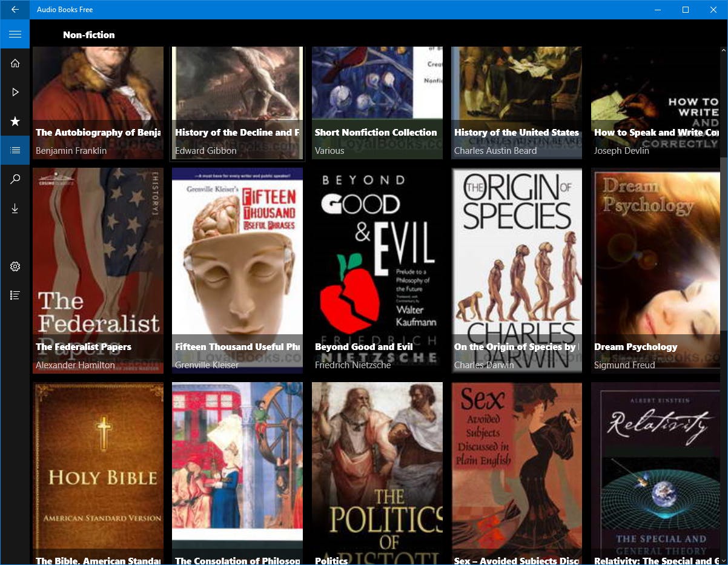Select the Non-fiction section header
Image resolution: width=728 pixels, height=565 pixels.
pyautogui.click(x=88, y=35)
